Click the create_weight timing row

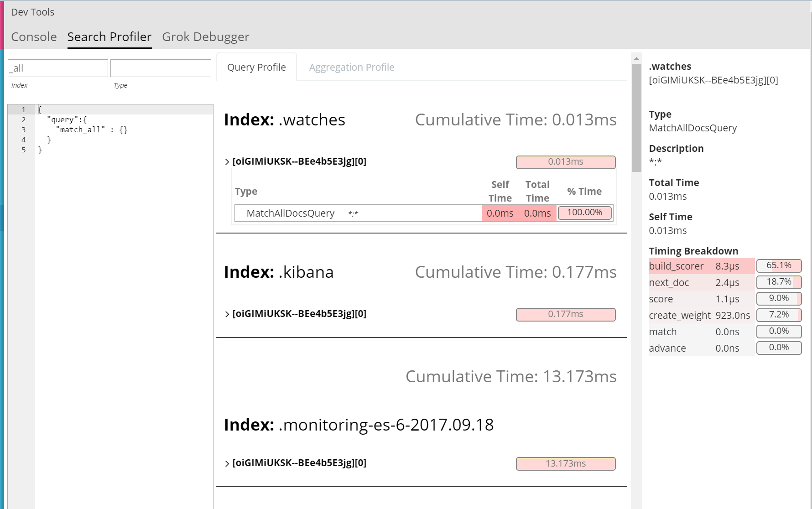point(725,315)
